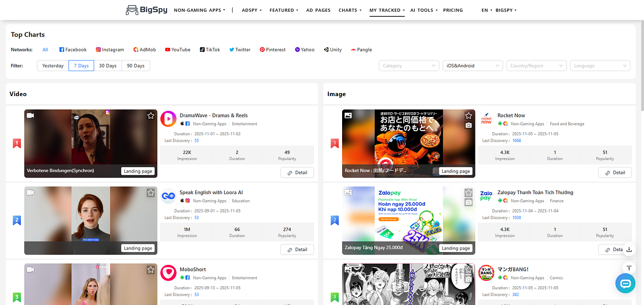
Task: Open the マンガBANG manga ad thumbnail
Action: coord(408,284)
